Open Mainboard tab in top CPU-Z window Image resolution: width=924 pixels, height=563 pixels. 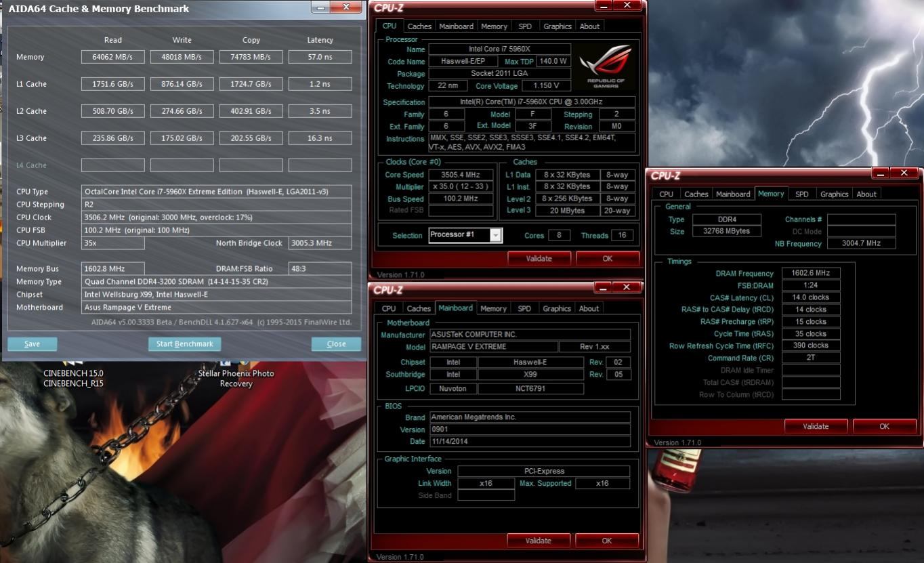click(456, 26)
